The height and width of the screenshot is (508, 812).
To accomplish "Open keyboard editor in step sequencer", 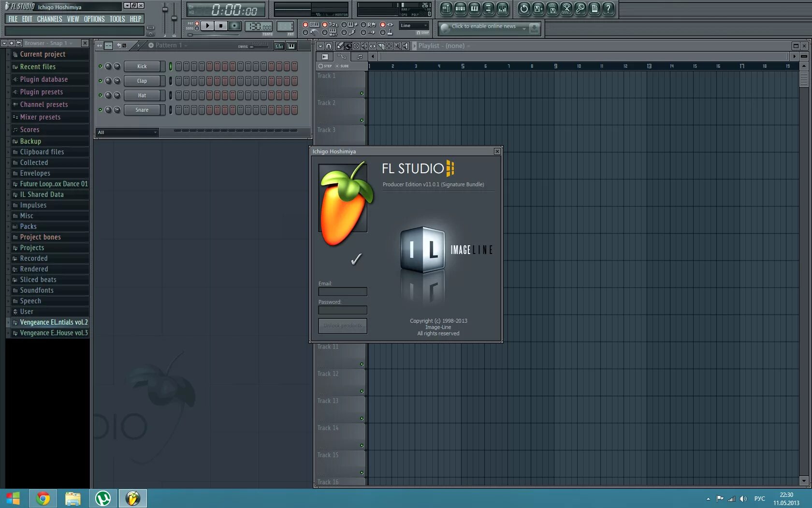I will pos(291,46).
